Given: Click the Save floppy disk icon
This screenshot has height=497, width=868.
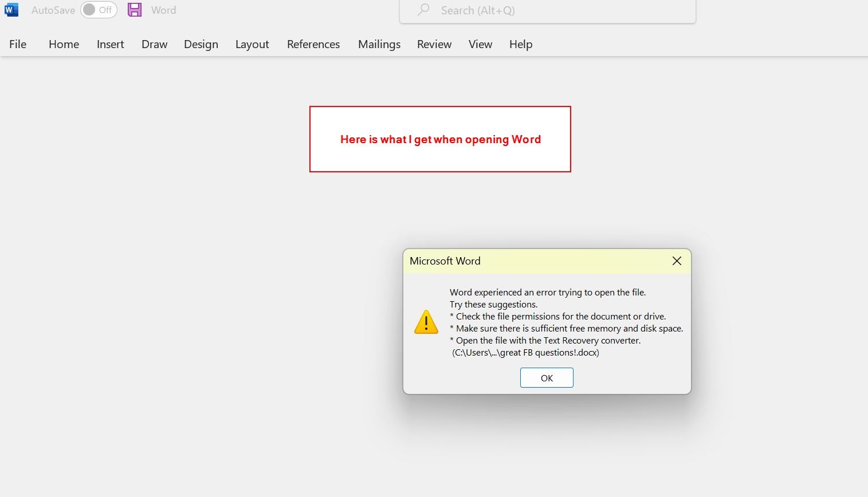Looking at the screenshot, I should click(x=135, y=10).
